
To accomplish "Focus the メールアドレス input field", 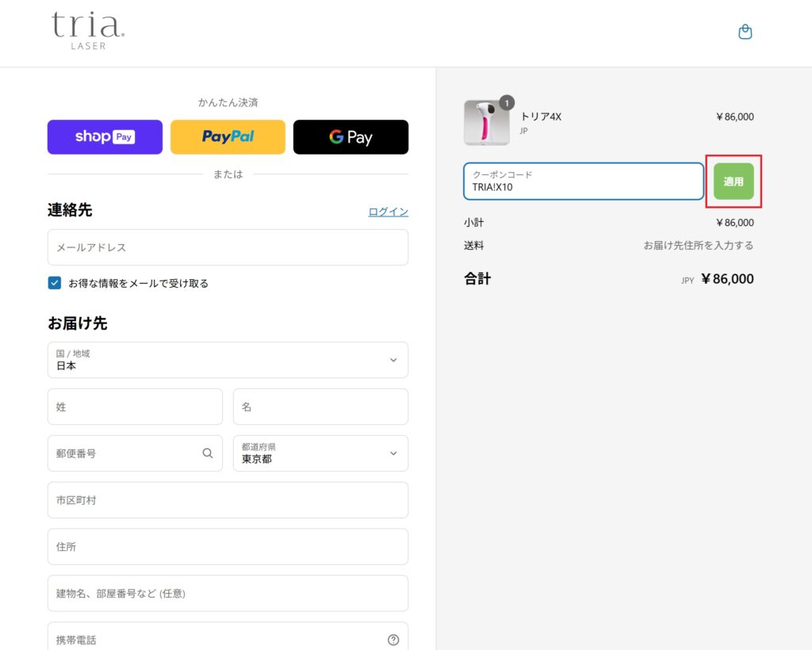I will (x=228, y=247).
